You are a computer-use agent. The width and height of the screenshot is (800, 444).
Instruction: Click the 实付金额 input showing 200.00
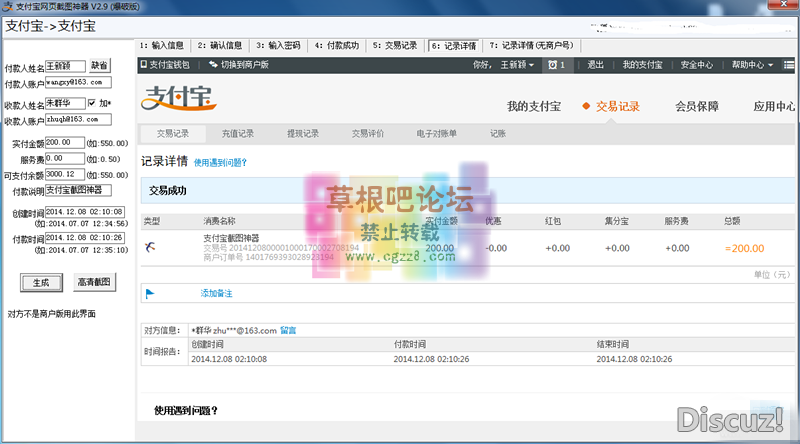click(65, 143)
